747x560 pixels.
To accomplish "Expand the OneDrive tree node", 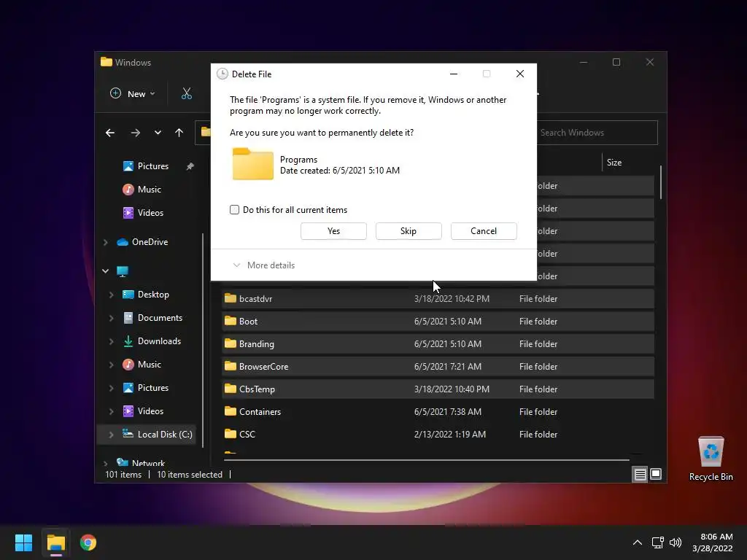I will [x=105, y=242].
